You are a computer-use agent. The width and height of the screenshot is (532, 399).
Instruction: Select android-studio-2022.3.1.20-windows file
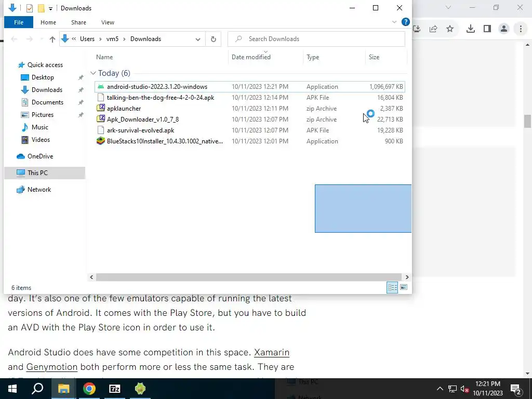click(250, 87)
